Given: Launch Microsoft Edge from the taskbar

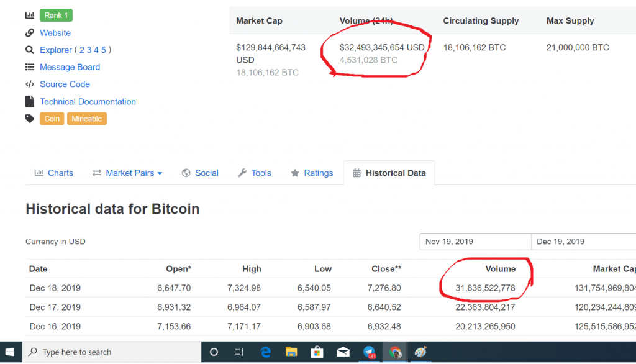Looking at the screenshot, I should click(265, 352).
